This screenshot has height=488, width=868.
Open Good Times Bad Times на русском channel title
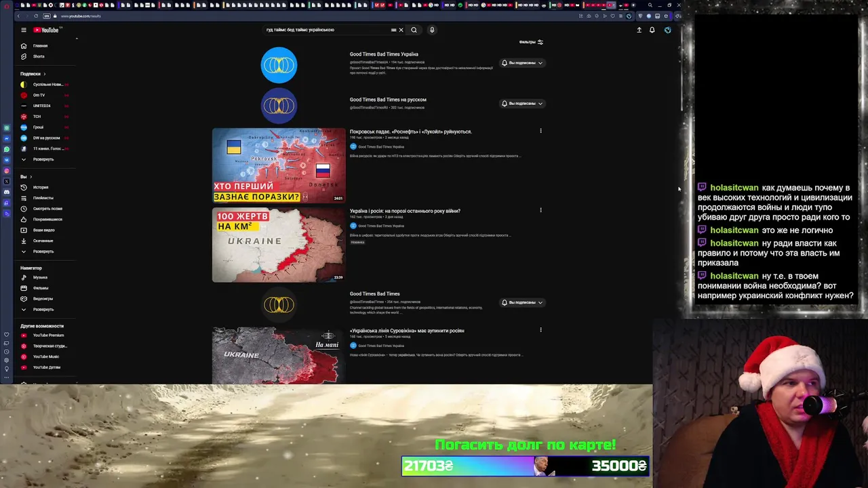(x=388, y=100)
